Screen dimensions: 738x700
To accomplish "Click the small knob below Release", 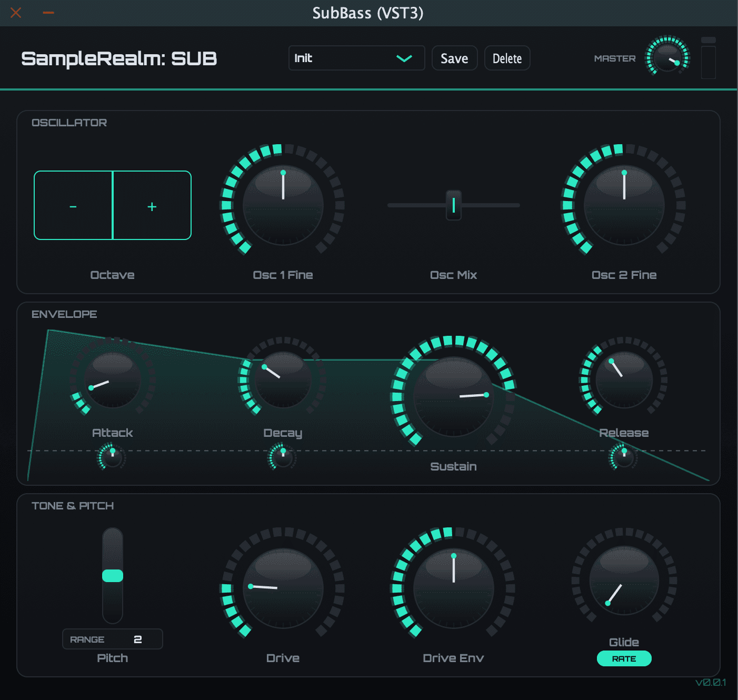I will [624, 457].
